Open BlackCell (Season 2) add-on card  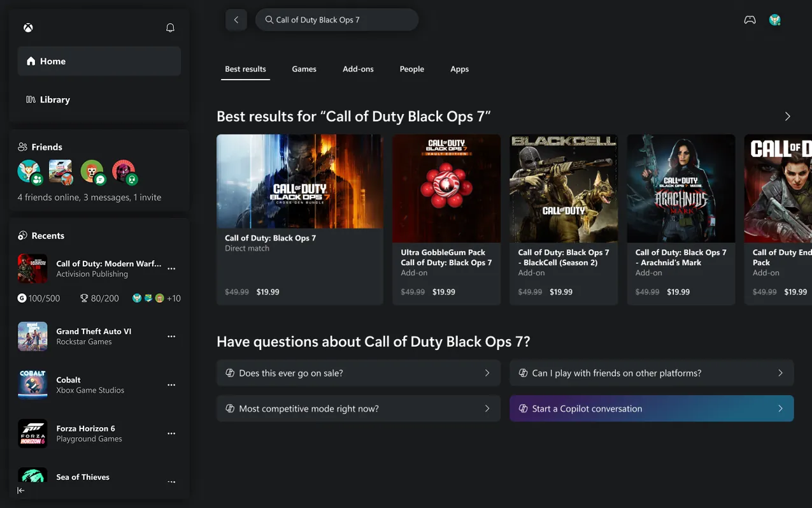tap(564, 219)
